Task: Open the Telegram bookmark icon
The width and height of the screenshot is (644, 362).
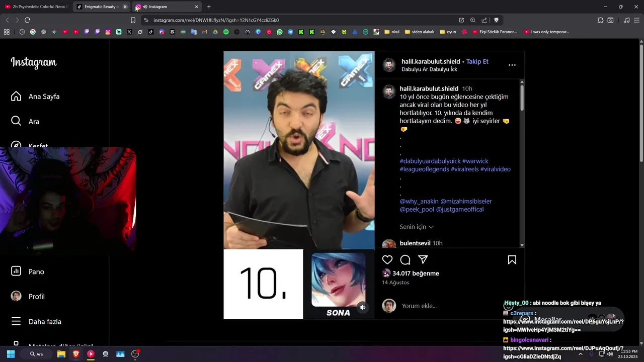Action: pos(290,32)
